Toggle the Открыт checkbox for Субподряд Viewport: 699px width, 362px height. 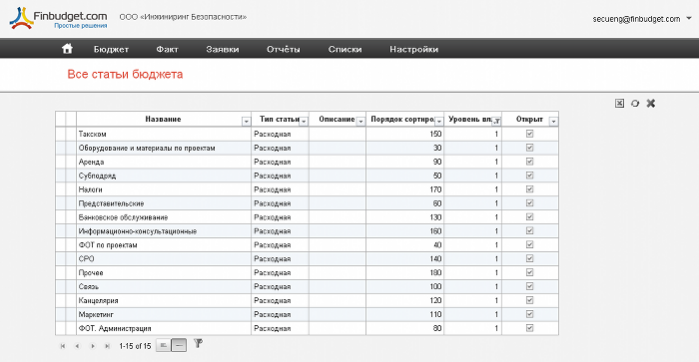530,175
